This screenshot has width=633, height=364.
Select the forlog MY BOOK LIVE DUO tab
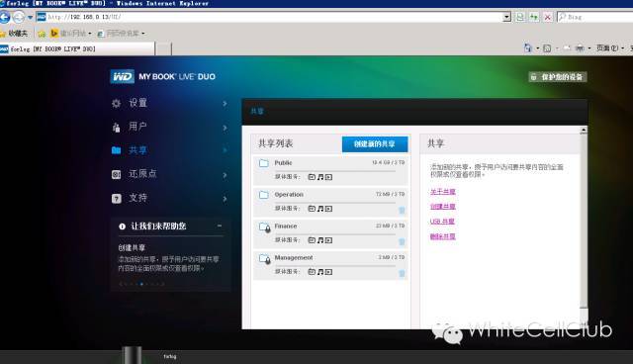pyautogui.click(x=77, y=48)
